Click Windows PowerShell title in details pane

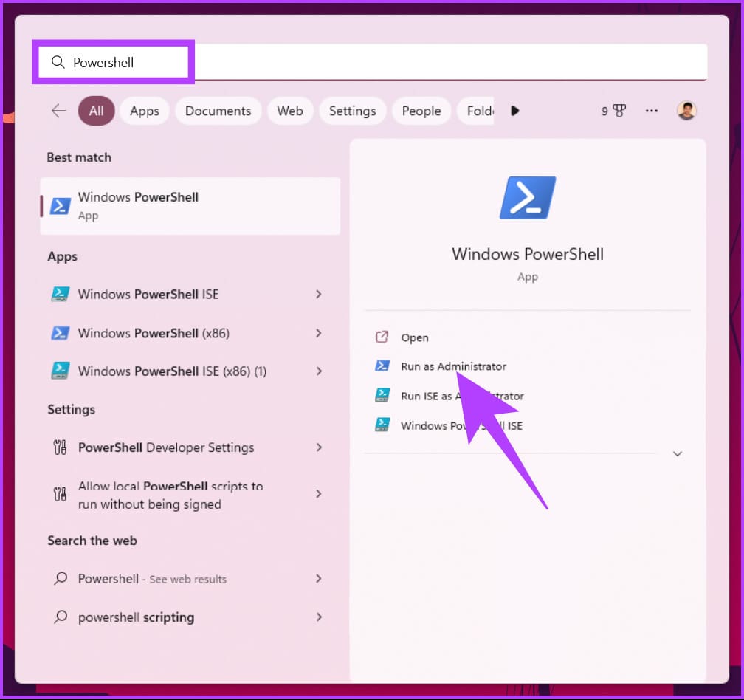(528, 254)
